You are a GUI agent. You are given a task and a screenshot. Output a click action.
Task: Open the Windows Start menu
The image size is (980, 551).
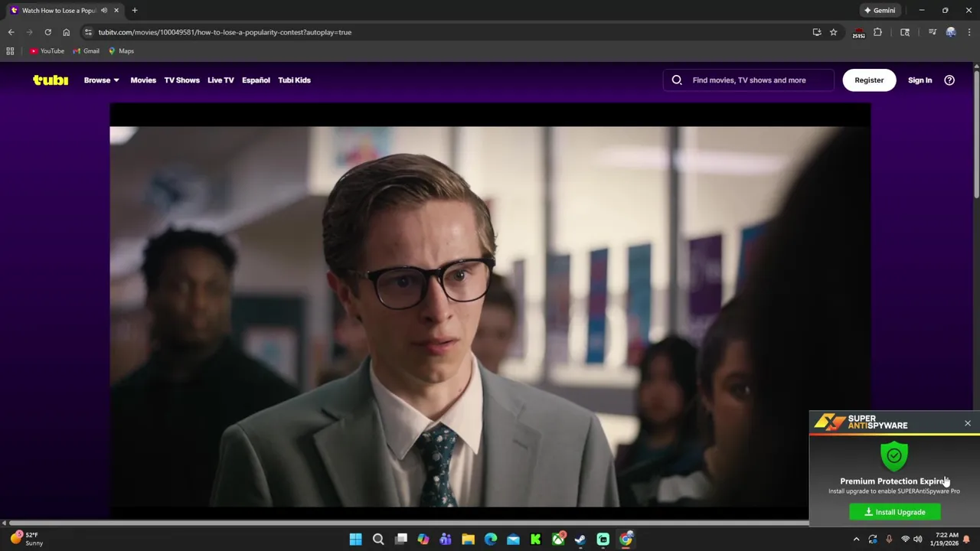[355, 540]
